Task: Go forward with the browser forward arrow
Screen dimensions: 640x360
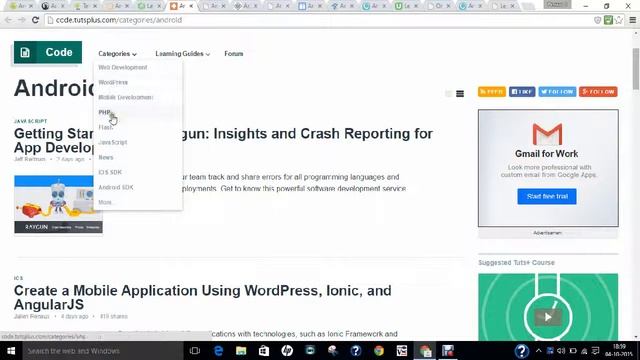Action: click(x=22, y=20)
